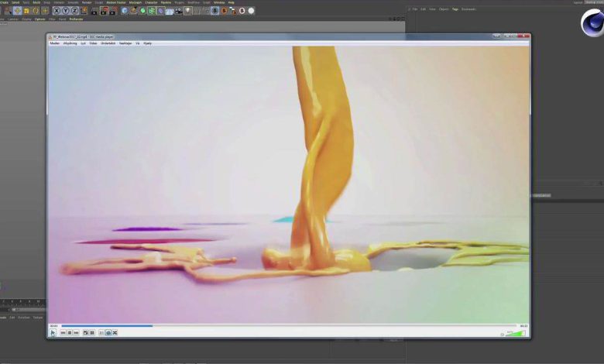Image resolution: width=604 pixels, height=364 pixels.
Task: Open the Character menu
Action: [151, 2]
